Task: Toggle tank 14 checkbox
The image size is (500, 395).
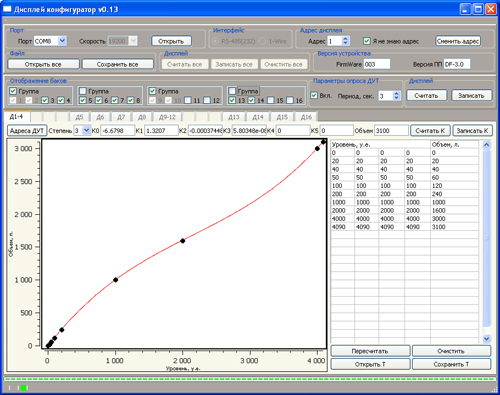Action: pyautogui.click(x=251, y=100)
